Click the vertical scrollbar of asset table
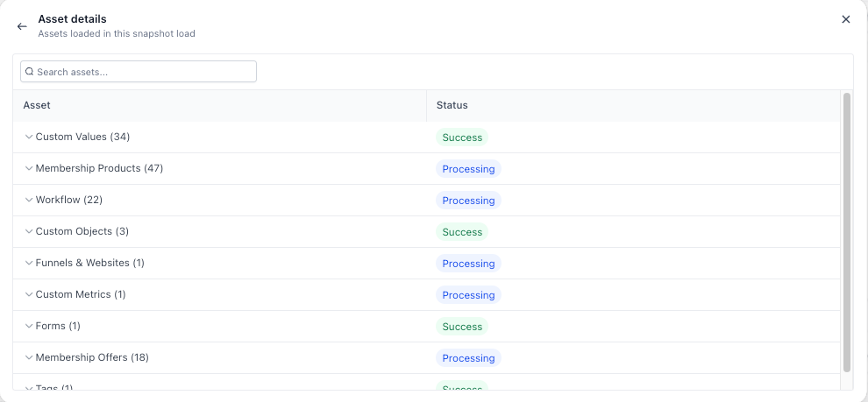Screen dimensions: 868x402 (846, 232)
